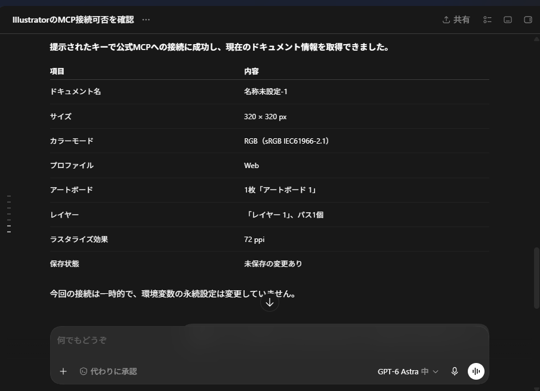Screen dimensions: 540x391
Task: Click the レイヤー row label
Action: [x=64, y=215]
